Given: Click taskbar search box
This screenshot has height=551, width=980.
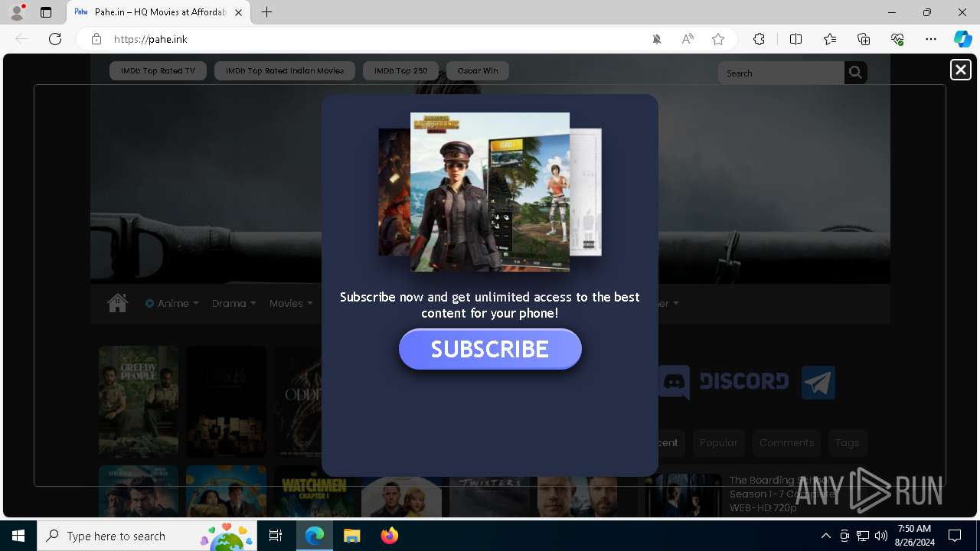Looking at the screenshot, I should (x=147, y=536).
